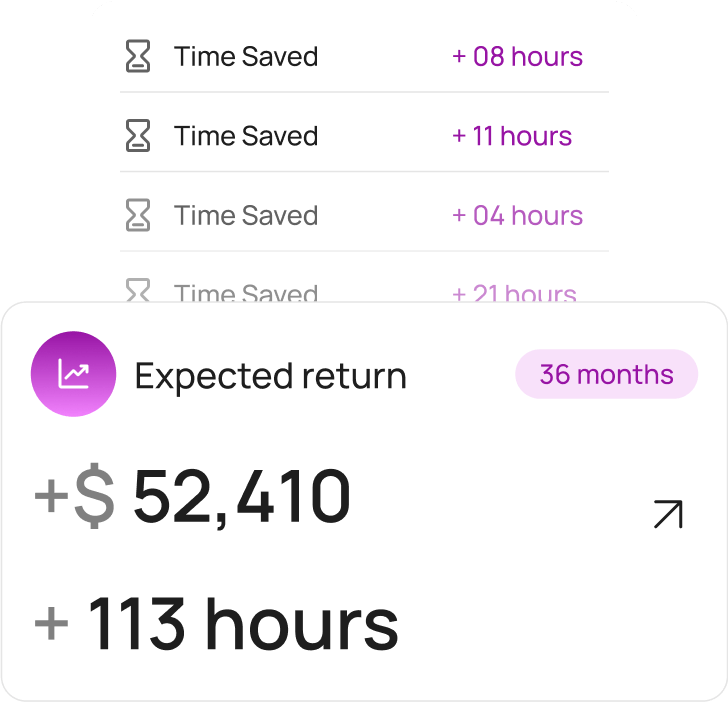Select the Expected return heading
The height and width of the screenshot is (702, 728).
[x=270, y=377]
